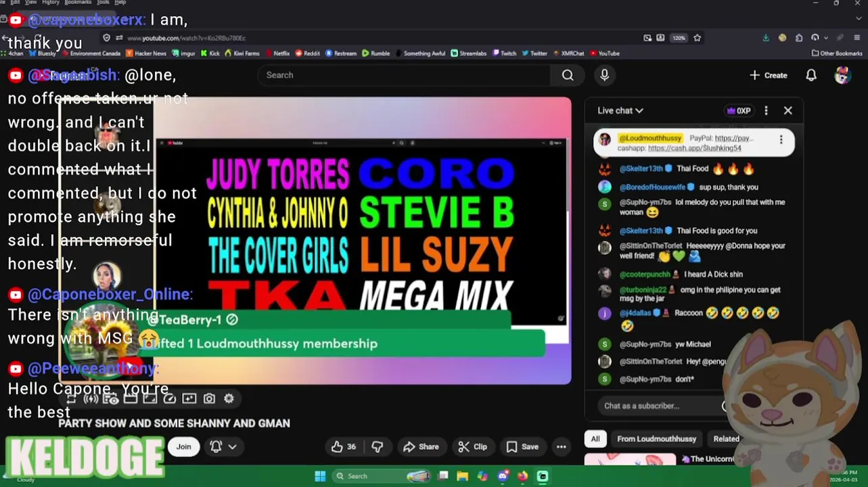Toggle the loop icon in player overlay
This screenshot has width=868, height=487.
70,399
